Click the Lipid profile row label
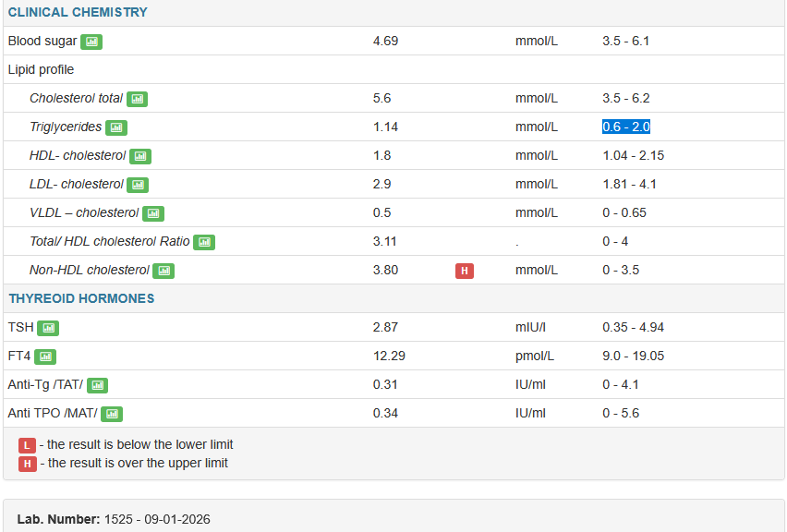Image resolution: width=787 pixels, height=532 pixels. coord(41,70)
